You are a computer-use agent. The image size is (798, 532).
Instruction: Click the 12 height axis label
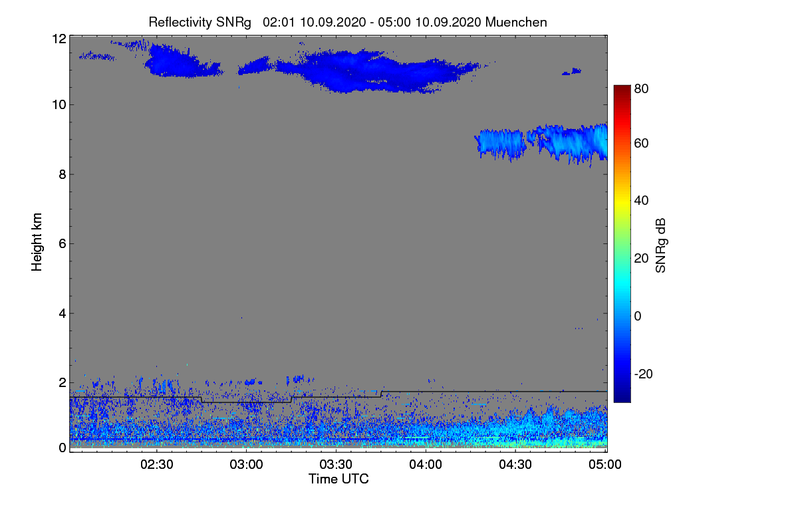[x=59, y=39]
